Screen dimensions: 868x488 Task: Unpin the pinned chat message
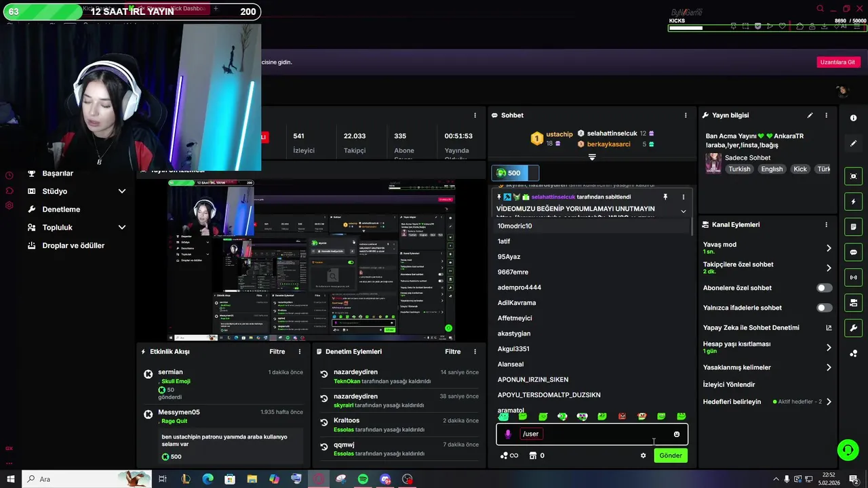[665, 197]
